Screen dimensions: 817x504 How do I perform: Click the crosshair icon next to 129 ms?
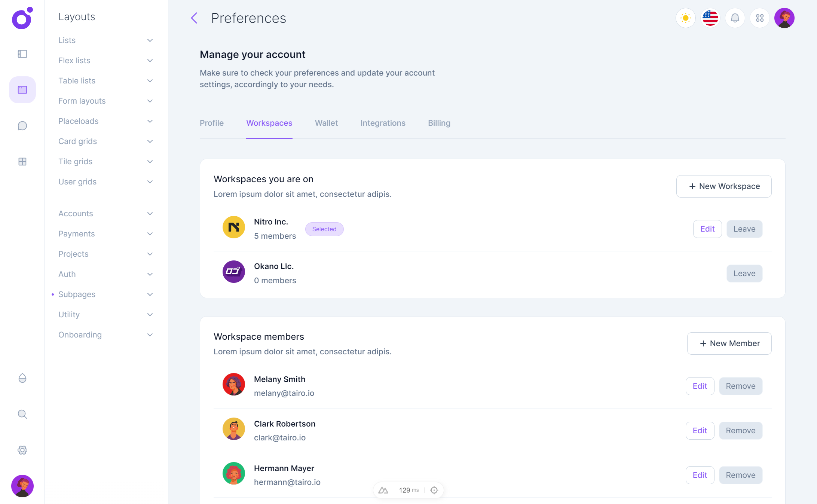click(x=434, y=490)
